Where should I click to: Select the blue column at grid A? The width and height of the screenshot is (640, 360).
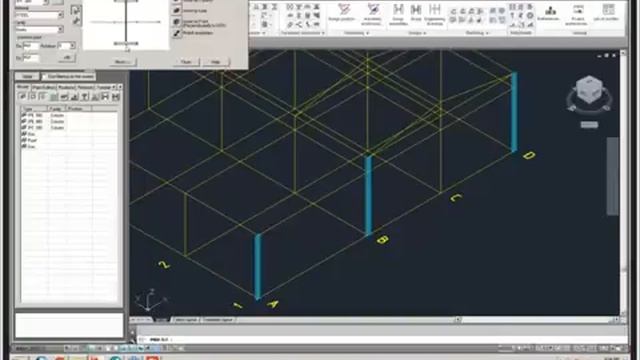pyautogui.click(x=258, y=267)
